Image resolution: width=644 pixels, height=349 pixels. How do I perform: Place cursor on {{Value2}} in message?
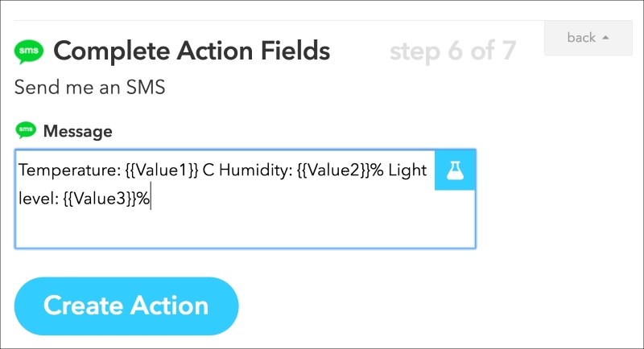[x=333, y=170]
